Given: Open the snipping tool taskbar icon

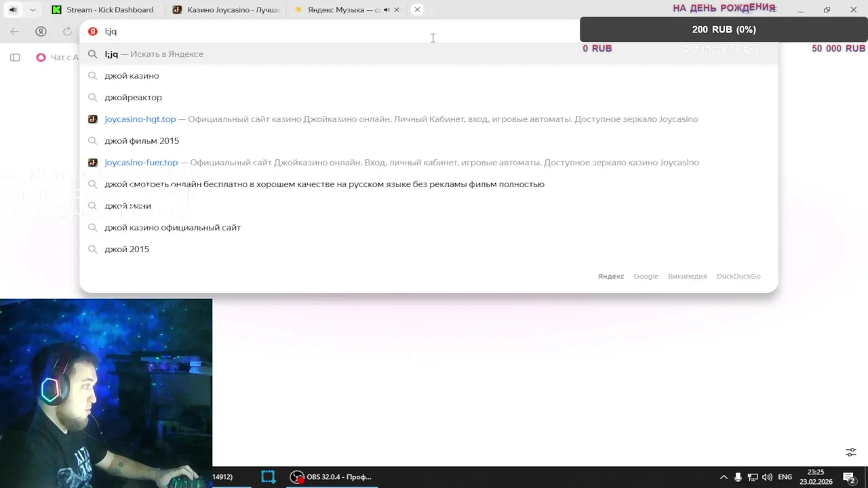Looking at the screenshot, I should [269, 476].
